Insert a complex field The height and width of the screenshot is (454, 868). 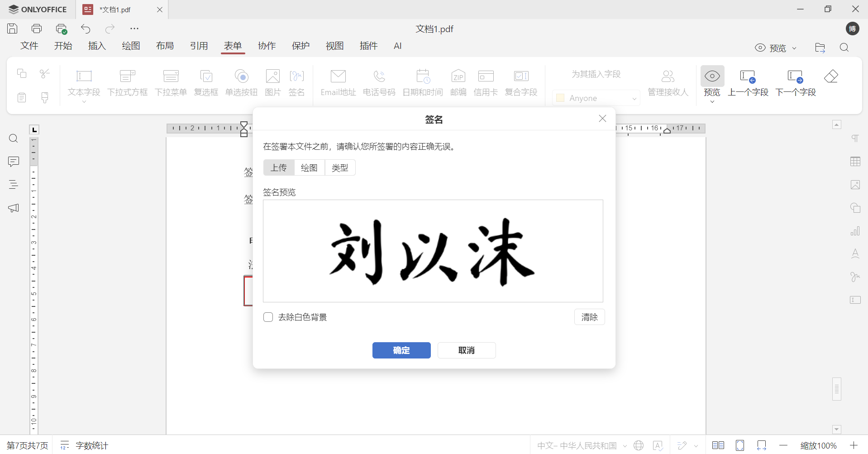tap(521, 83)
